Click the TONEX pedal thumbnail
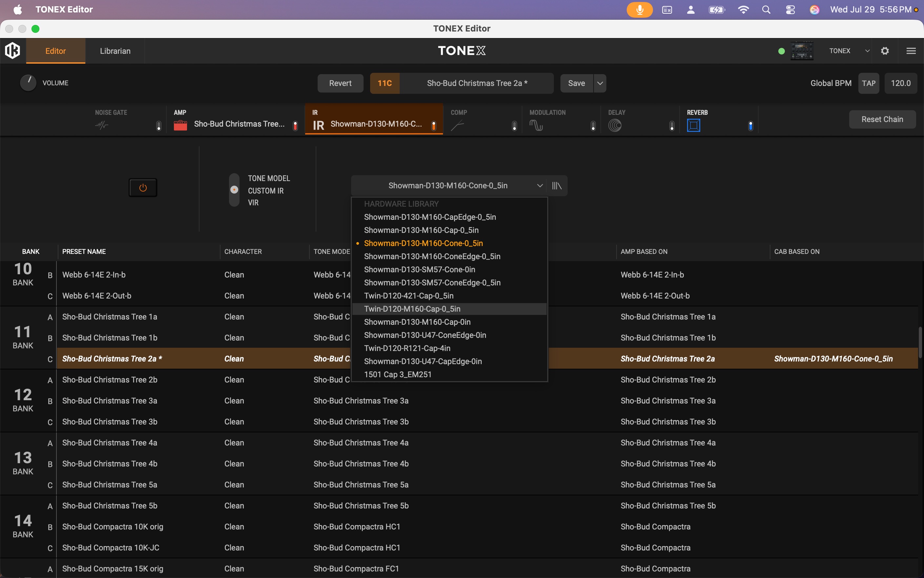Image resolution: width=924 pixels, height=578 pixels. 802,51
